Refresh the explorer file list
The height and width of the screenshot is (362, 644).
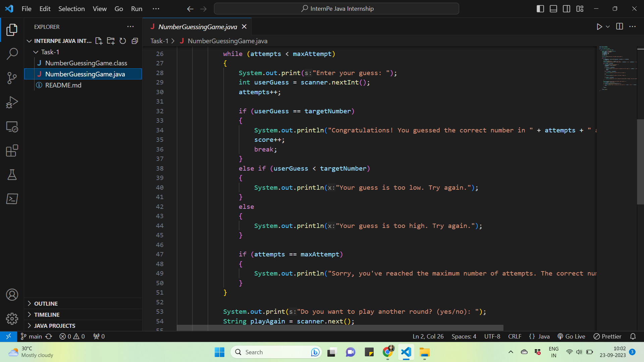(x=122, y=41)
